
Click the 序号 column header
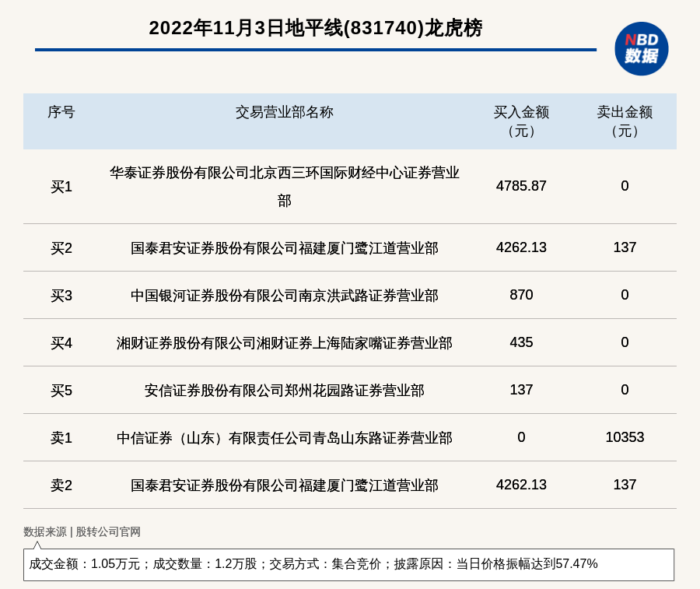tap(61, 112)
